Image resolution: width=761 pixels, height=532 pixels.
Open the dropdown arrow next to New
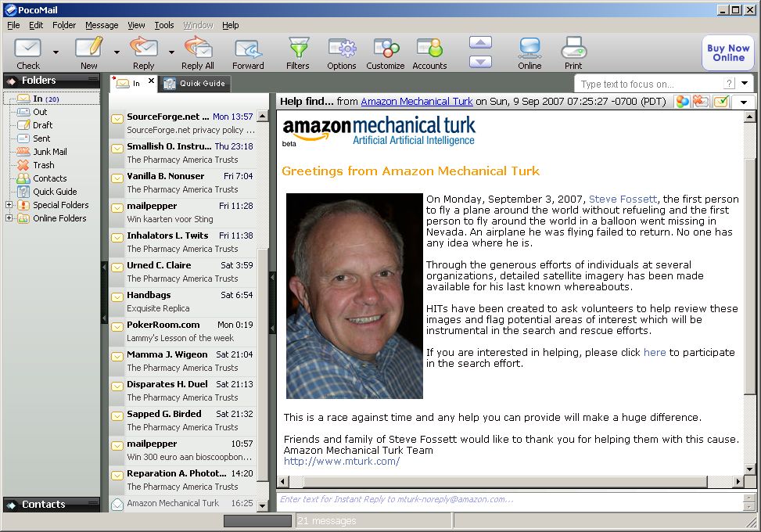117,52
